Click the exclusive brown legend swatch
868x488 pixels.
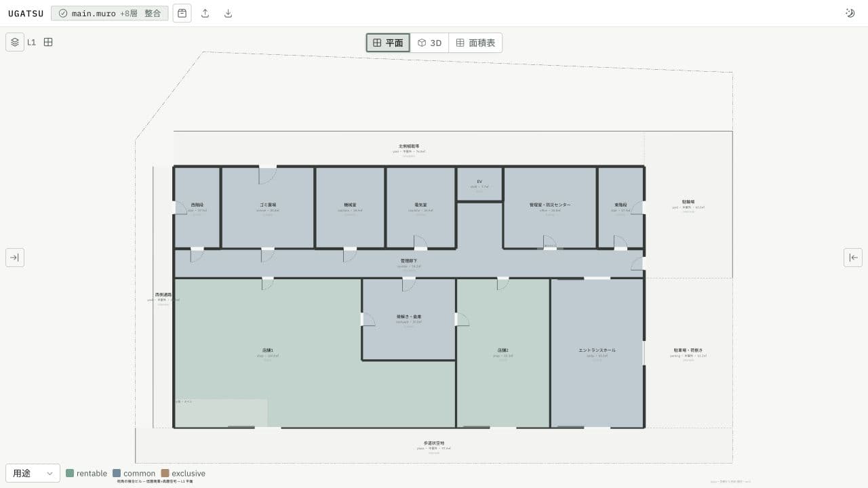click(x=165, y=473)
